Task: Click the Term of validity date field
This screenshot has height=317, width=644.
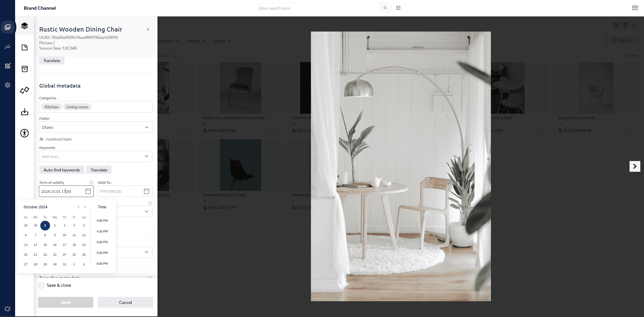Action: tap(66, 191)
